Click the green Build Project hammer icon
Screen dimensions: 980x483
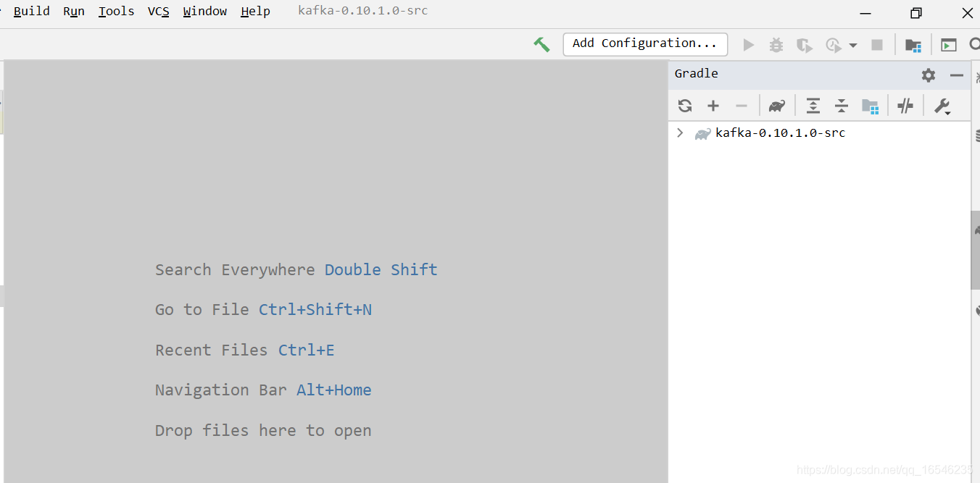(x=541, y=44)
